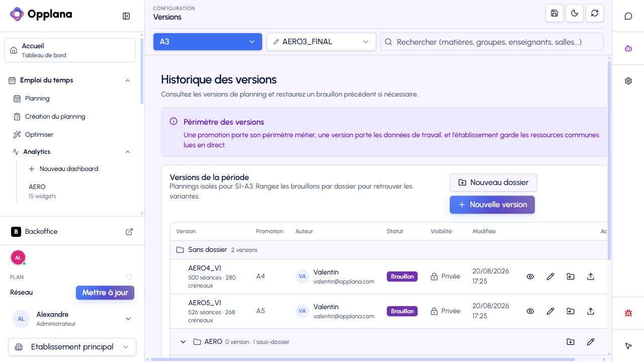Image resolution: width=644 pixels, height=362 pixels.
Task: Rename AERO folder with pencil icon
Action: click(x=591, y=342)
